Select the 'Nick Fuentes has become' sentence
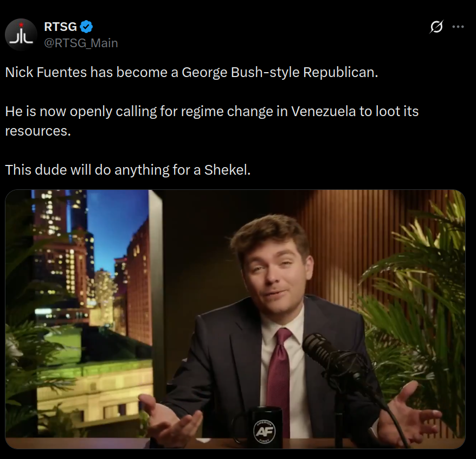 tap(191, 72)
